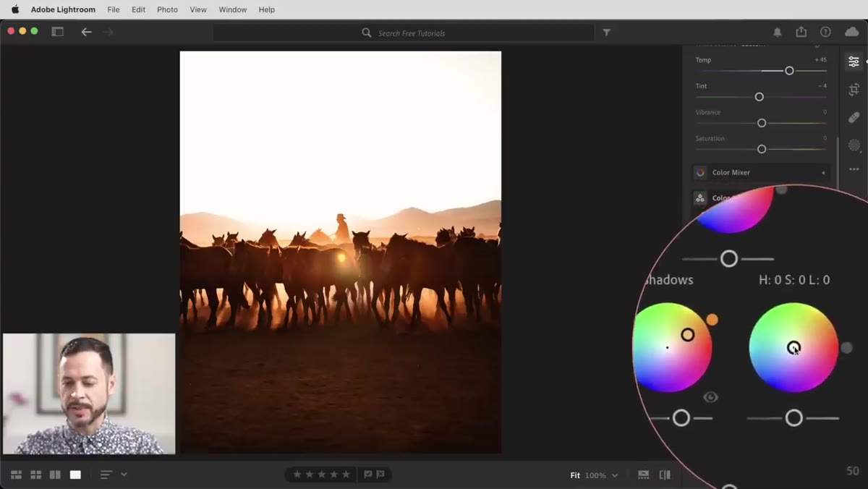Screen dimensions: 868x489
Task: Toggle the flag as picked icon
Action: pyautogui.click(x=368, y=475)
